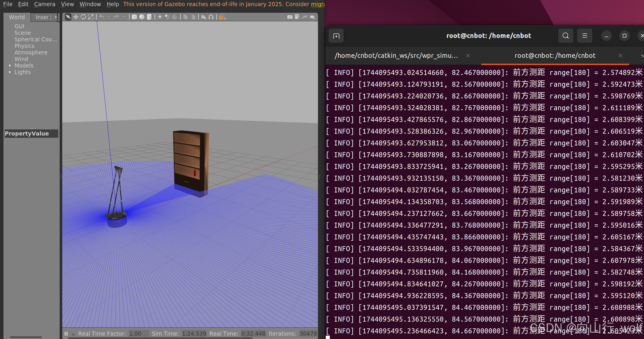Activate the rotate mode tool

pyautogui.click(x=83, y=17)
